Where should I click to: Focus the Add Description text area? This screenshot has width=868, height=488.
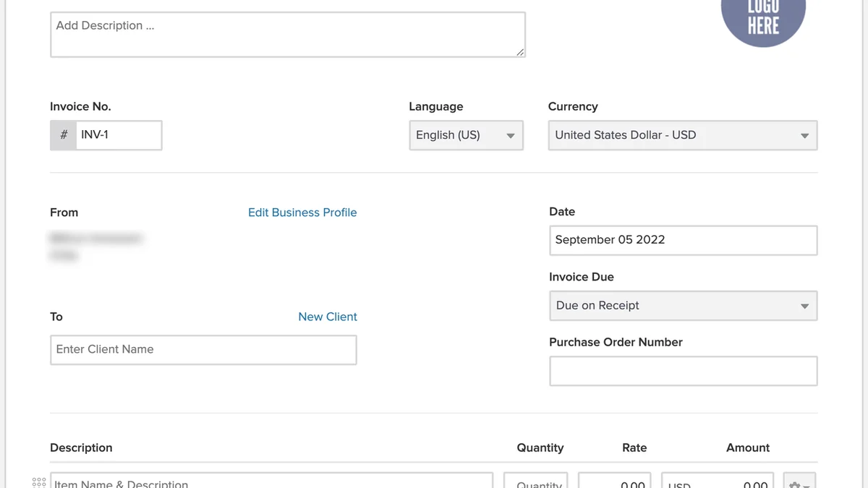coord(288,34)
